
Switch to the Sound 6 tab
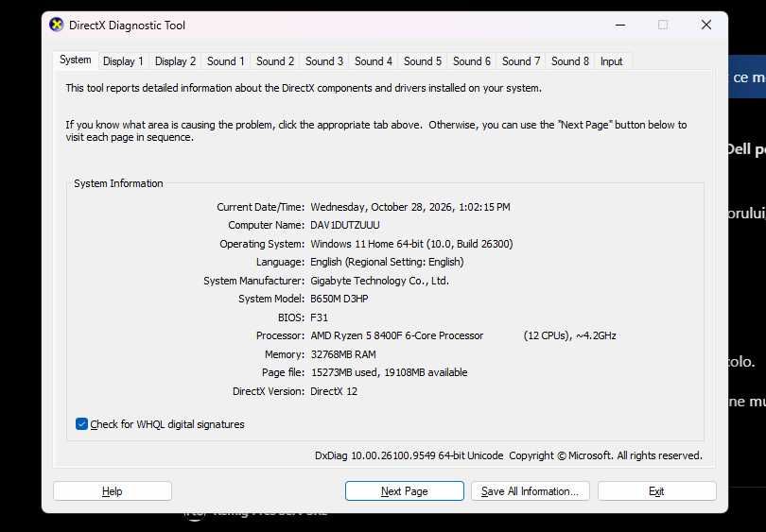pyautogui.click(x=472, y=61)
